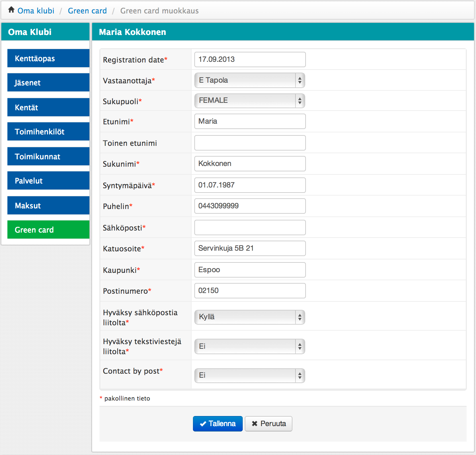
Task: Click the Syntymäpäivä date field
Action: point(250,185)
